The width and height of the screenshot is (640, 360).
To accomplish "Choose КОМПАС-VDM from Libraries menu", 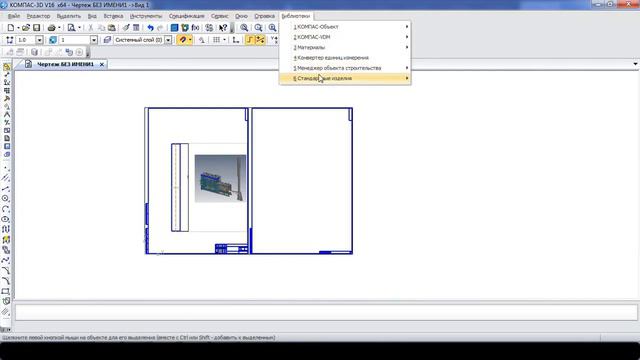I will pyautogui.click(x=345, y=37).
